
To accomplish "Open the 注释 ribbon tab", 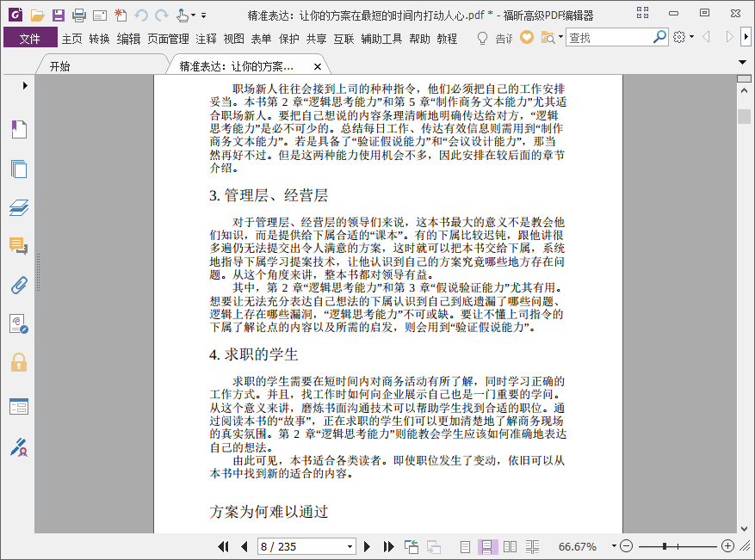I will click(x=206, y=39).
